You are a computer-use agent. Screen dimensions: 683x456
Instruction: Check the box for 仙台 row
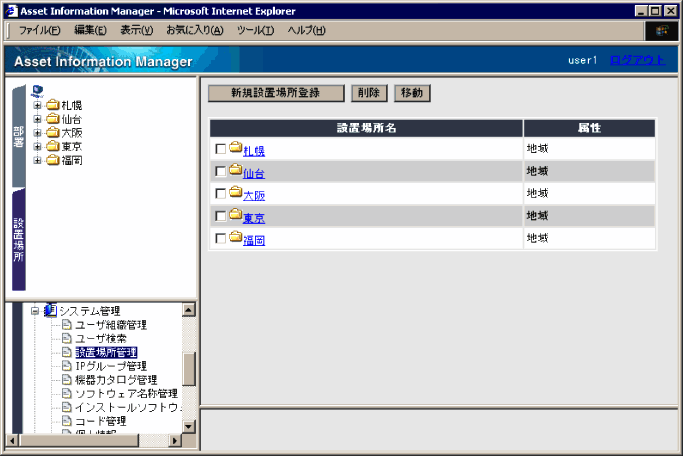tap(221, 172)
